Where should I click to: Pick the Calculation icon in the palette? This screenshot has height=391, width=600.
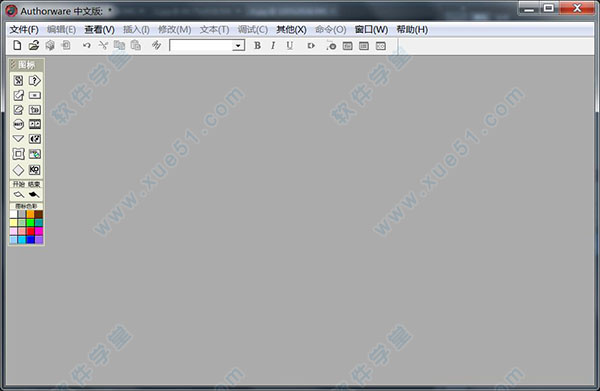(35, 95)
